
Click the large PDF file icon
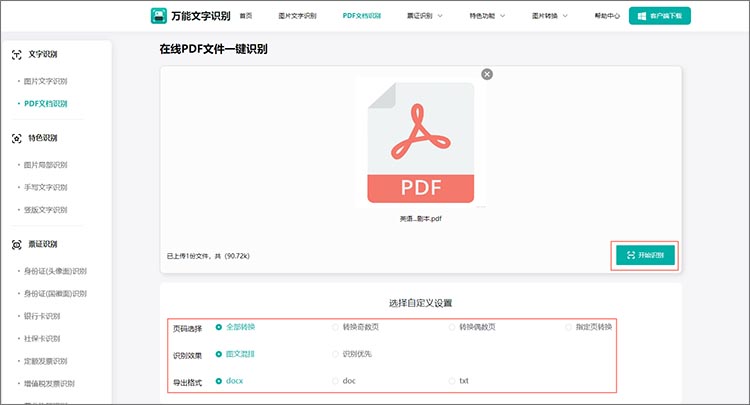pos(420,142)
